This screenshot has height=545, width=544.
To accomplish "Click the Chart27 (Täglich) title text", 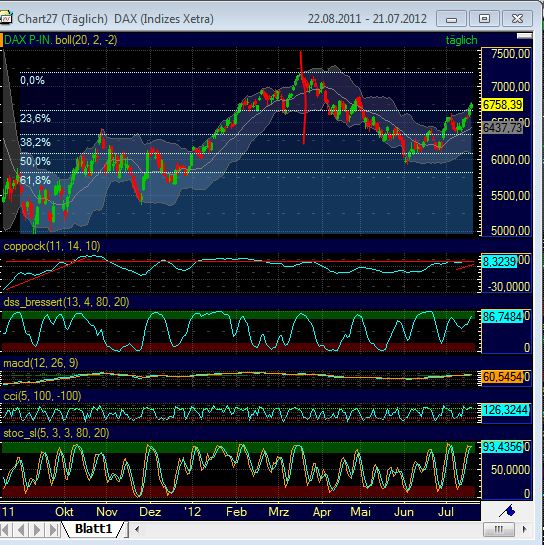I will click(x=63, y=19).
